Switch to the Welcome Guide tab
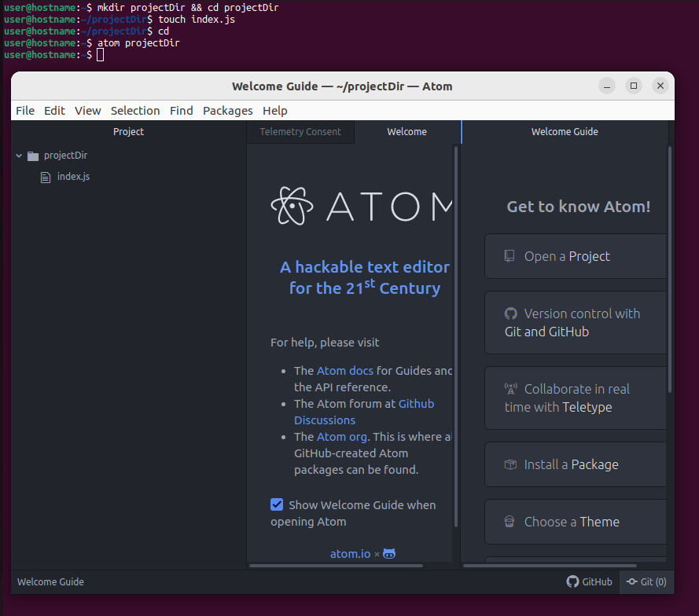 coord(564,131)
